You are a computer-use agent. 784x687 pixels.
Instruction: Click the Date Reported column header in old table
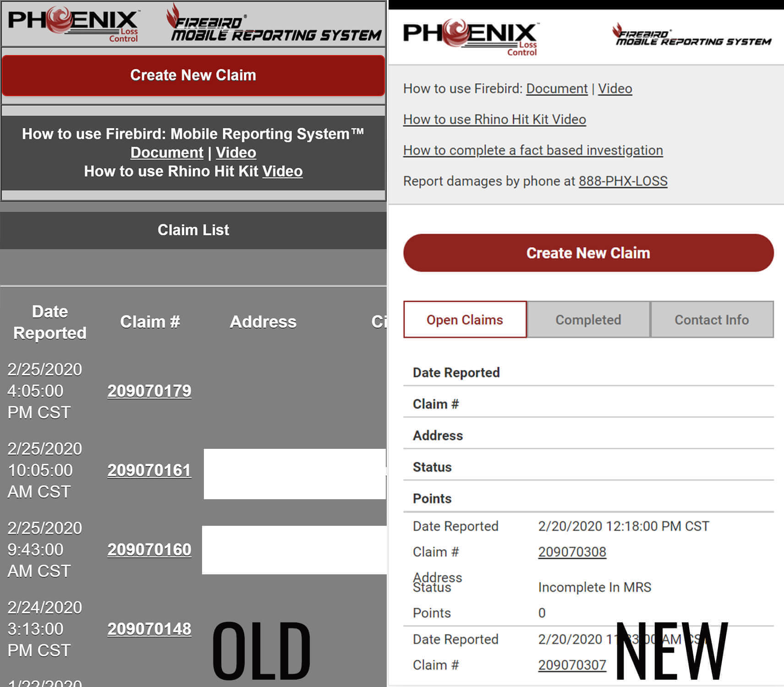coord(50,322)
